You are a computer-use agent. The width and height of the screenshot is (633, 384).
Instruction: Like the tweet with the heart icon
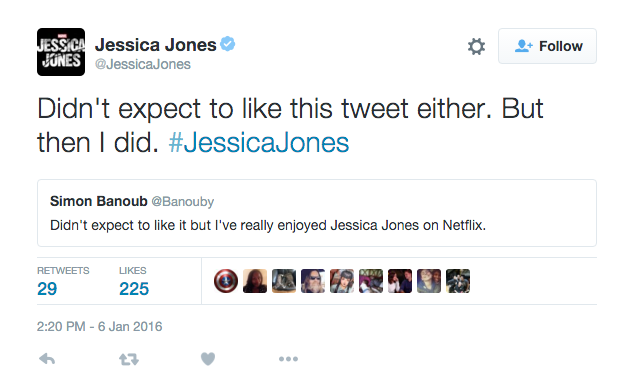pyautogui.click(x=208, y=359)
